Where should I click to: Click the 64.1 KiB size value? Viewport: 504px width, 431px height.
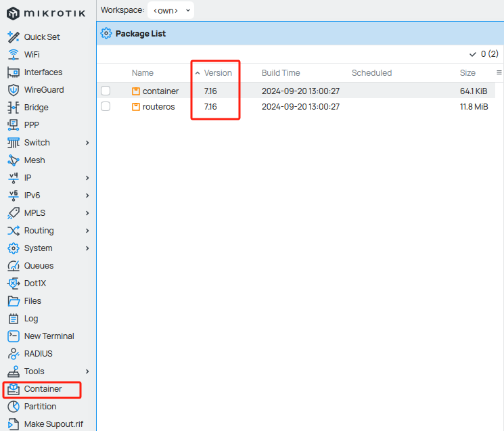pos(474,91)
